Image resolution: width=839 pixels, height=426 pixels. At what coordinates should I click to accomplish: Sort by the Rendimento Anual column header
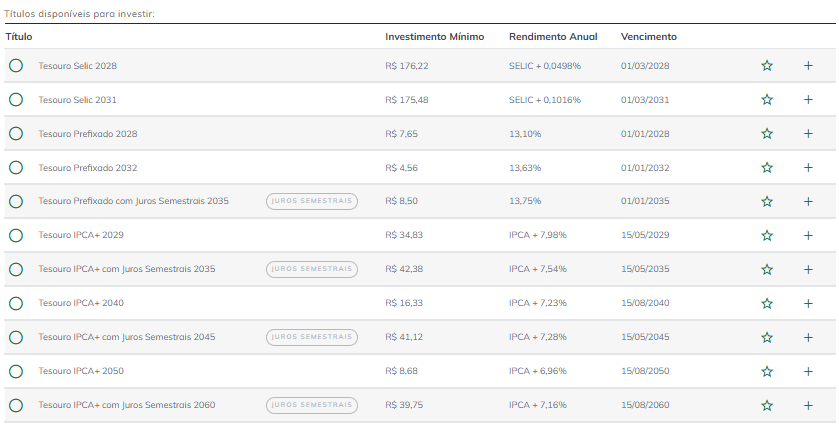(x=552, y=37)
